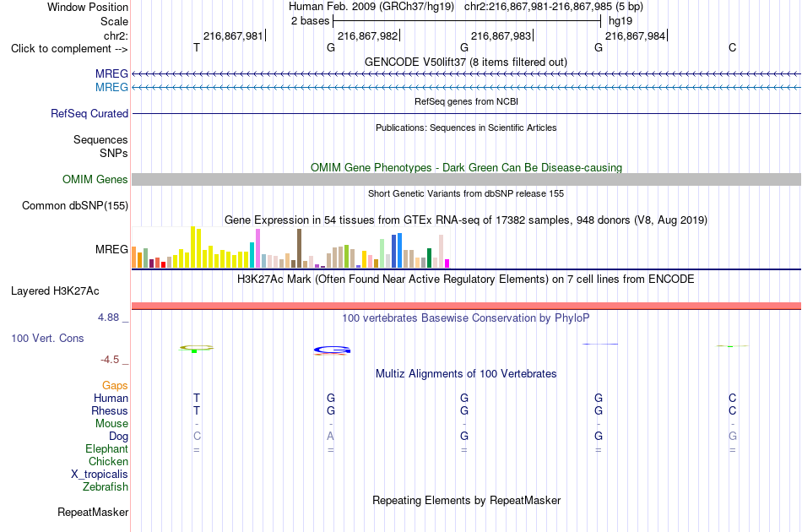Select the Human species label
This screenshot has height=532, width=802.
[111, 398]
